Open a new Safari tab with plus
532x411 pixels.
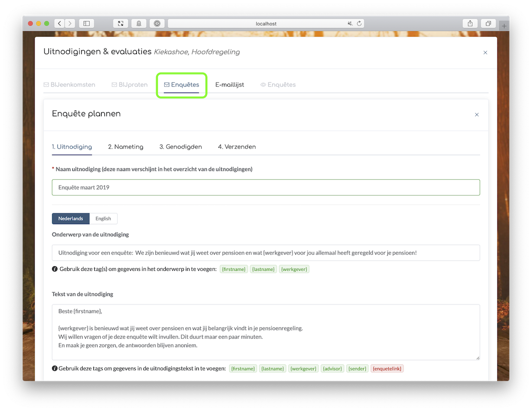504,26
